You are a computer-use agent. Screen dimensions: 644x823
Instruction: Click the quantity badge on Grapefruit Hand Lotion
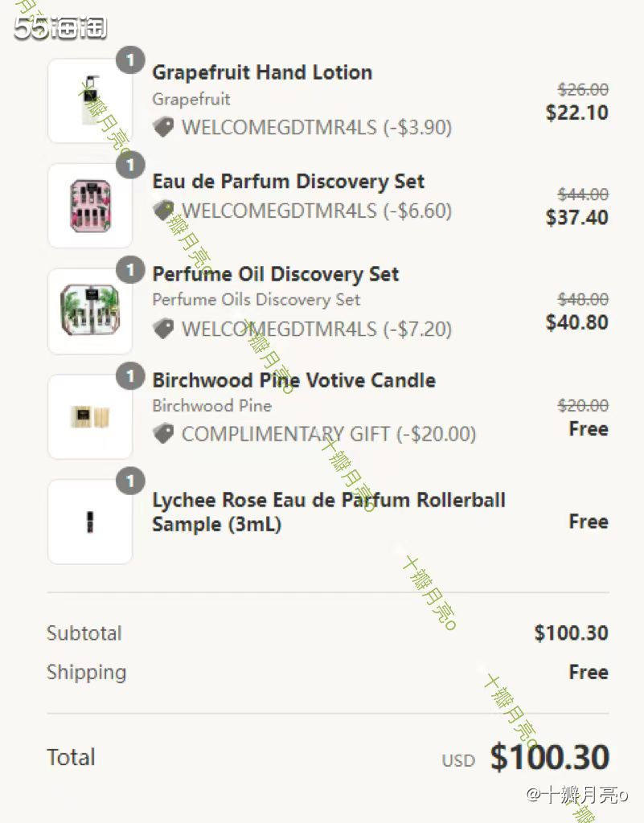coord(130,60)
